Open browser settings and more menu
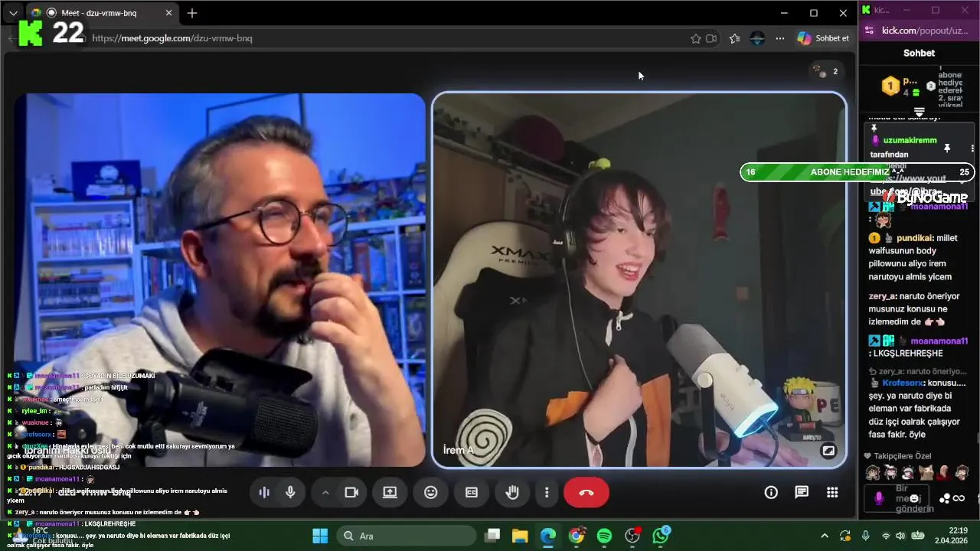This screenshot has height=551, width=980. (x=780, y=38)
